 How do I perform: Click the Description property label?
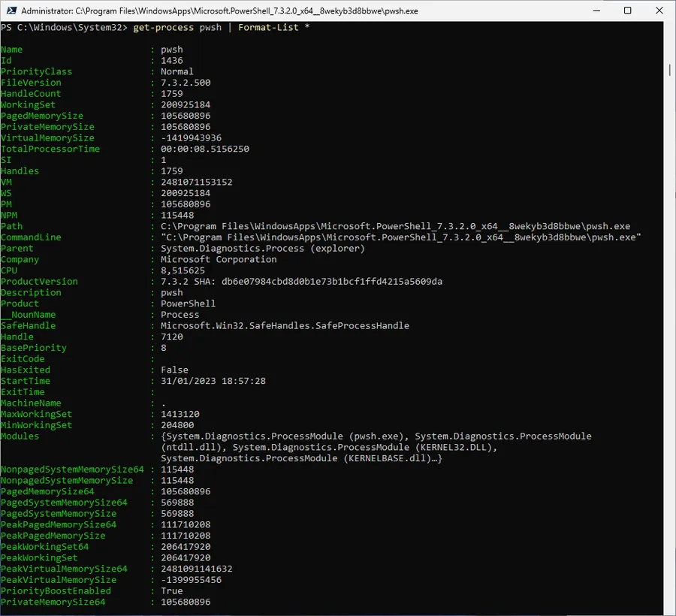[x=31, y=293]
